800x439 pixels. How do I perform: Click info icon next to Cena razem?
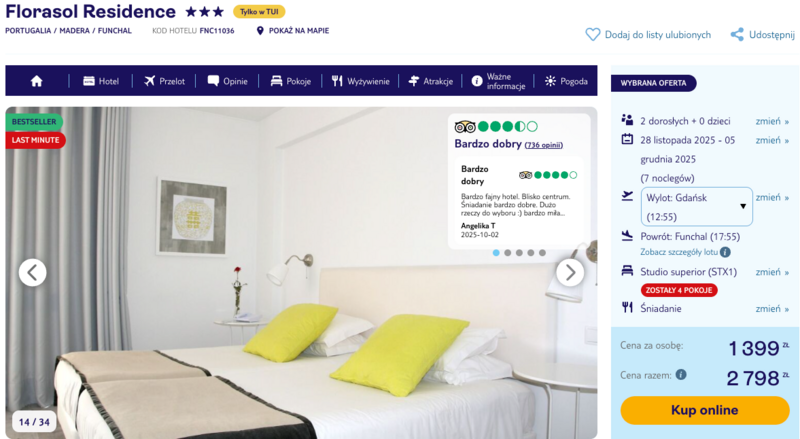[681, 375]
